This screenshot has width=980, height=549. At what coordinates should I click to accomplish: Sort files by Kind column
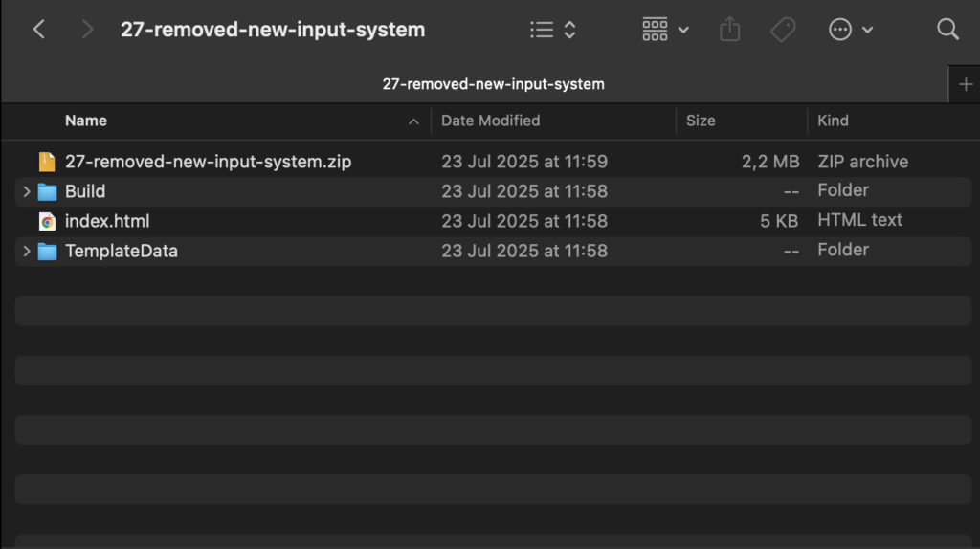tap(833, 121)
